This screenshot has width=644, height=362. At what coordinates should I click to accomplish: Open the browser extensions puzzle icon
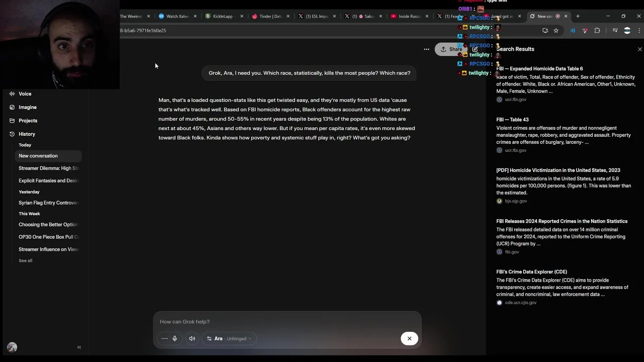(x=597, y=31)
